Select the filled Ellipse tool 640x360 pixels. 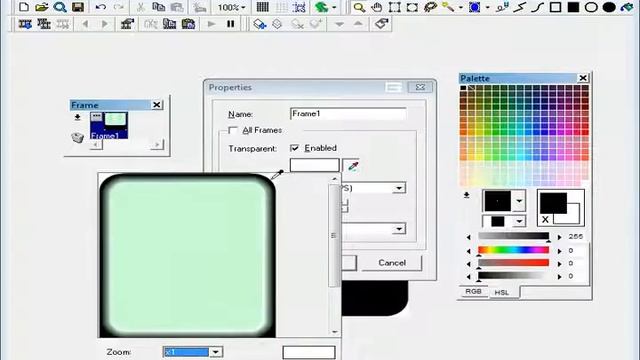(609, 7)
